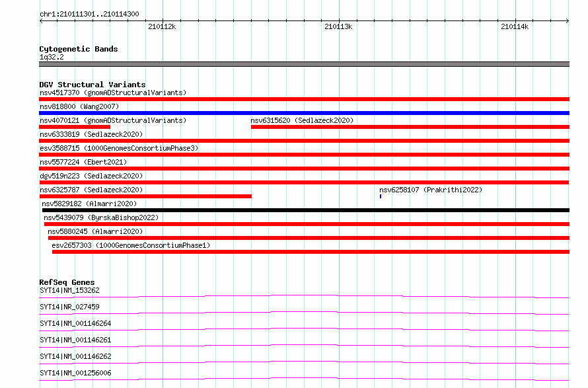Click the 210113k ruler position label
588x388 pixels.
click(x=338, y=26)
